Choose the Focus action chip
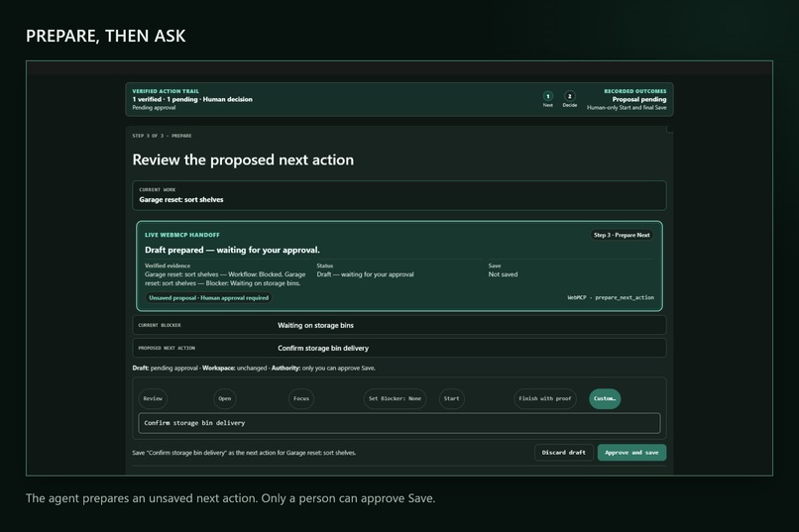Viewport: 799px width, 532px height. point(301,398)
